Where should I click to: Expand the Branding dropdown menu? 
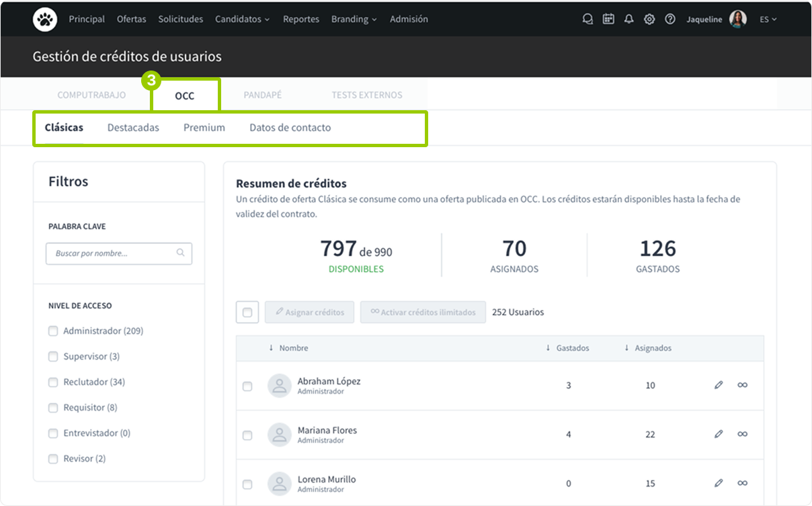point(354,19)
